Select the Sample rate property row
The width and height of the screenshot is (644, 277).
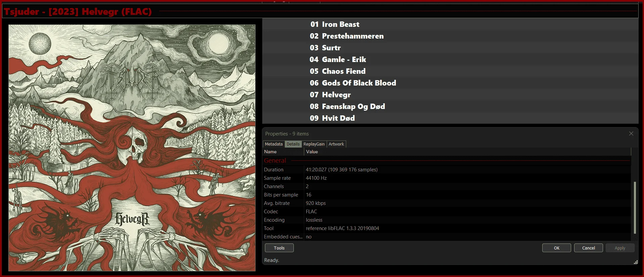(447, 178)
